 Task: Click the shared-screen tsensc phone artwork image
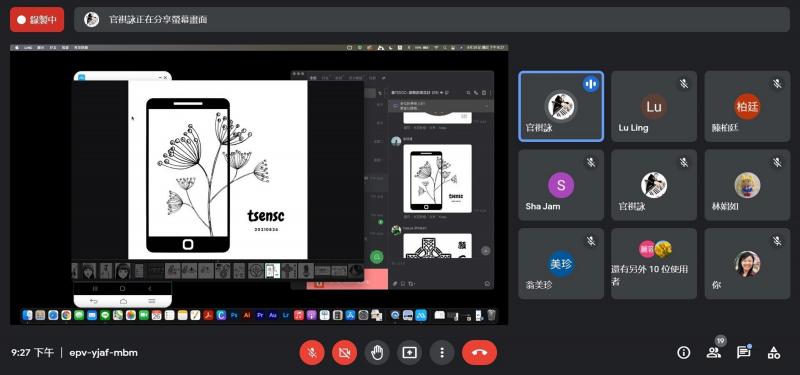click(x=218, y=170)
